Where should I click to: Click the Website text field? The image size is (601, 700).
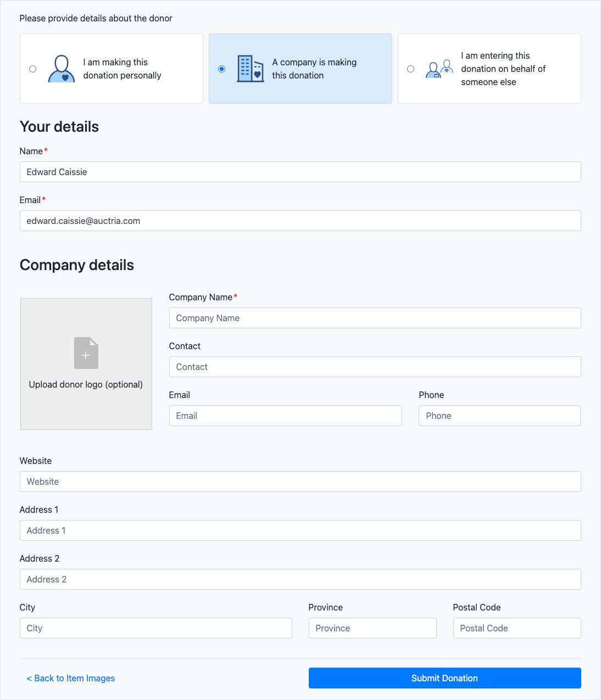[x=300, y=482]
